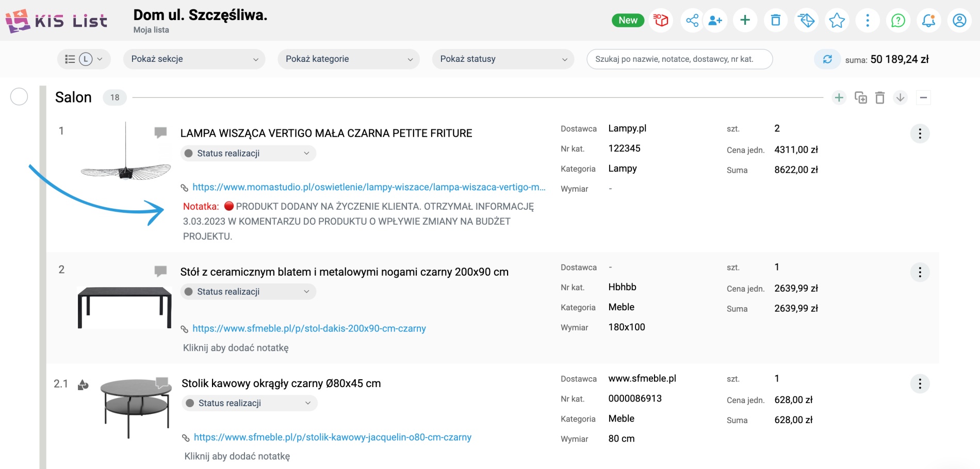The height and width of the screenshot is (469, 980).
Task: Open notifications via the bell icon
Action: click(x=928, y=21)
